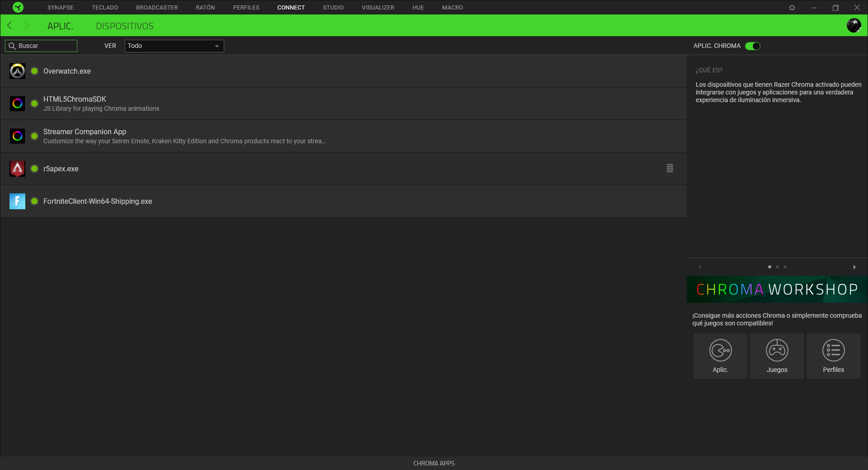868x470 pixels.
Task: Select the first carousel page dot
Action: click(769, 267)
